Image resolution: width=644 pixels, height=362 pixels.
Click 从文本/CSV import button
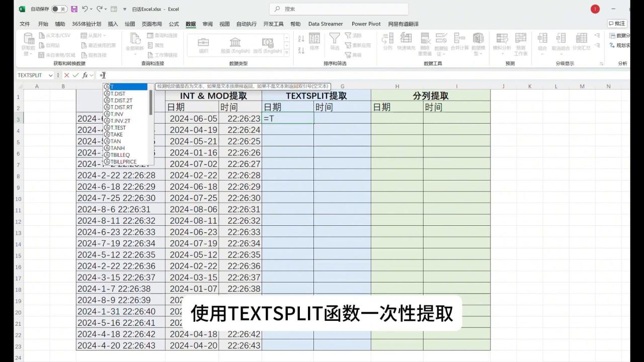point(54,36)
